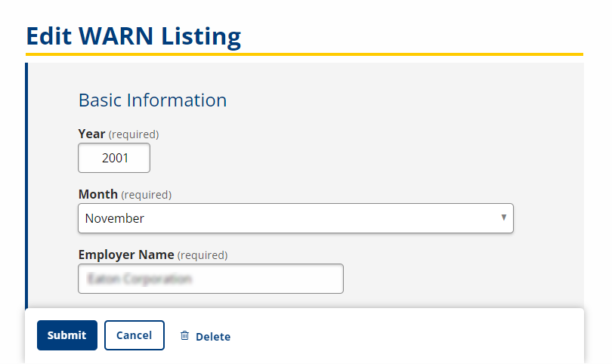Click the blue vertical bar beside the form
The image size is (612, 364).
(27, 181)
